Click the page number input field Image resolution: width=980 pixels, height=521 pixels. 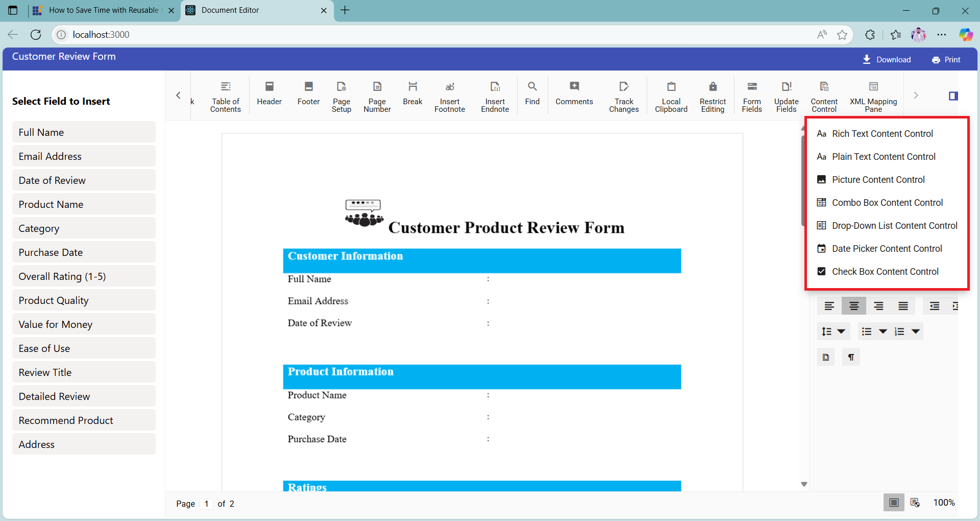[x=206, y=504]
